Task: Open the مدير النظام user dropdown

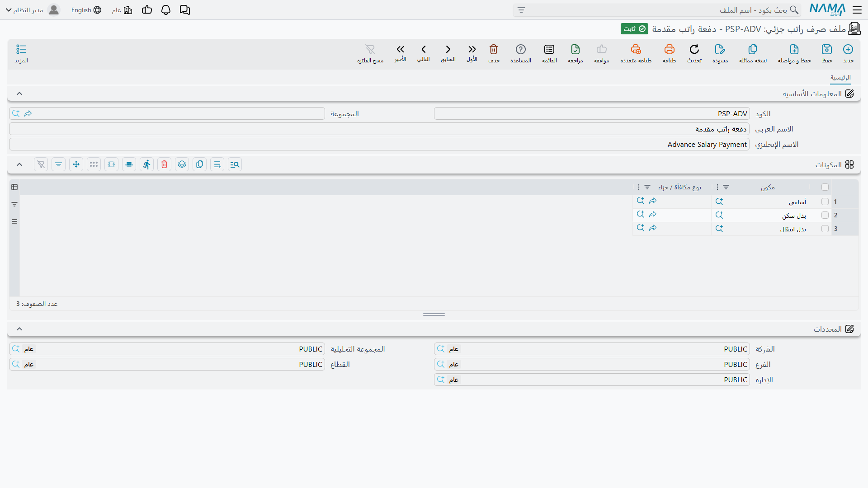Action: (33, 10)
